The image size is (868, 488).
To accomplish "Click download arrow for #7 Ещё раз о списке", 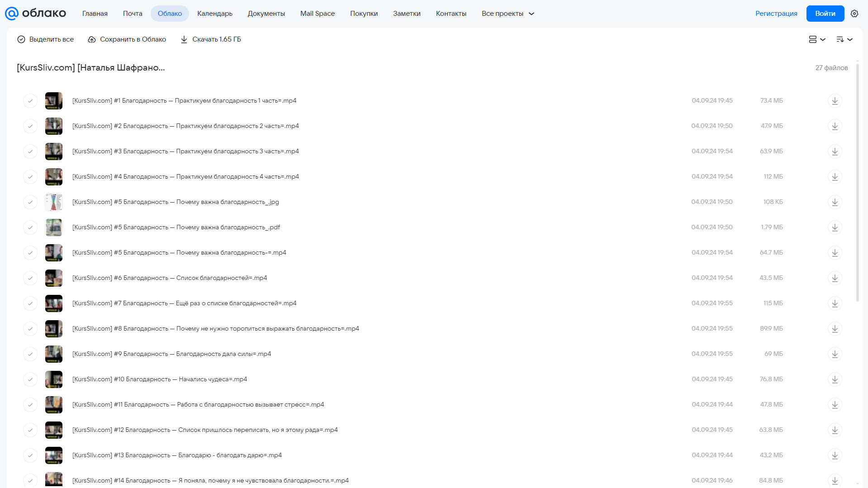I will click(835, 303).
